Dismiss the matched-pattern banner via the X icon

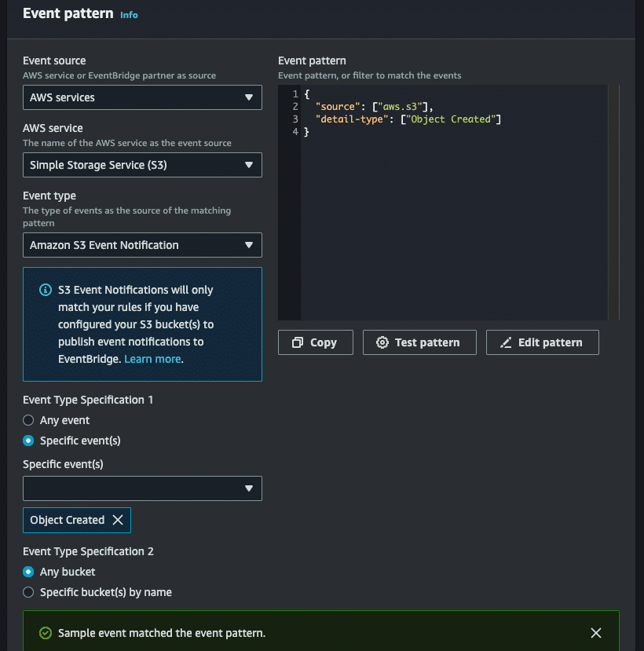click(595, 632)
